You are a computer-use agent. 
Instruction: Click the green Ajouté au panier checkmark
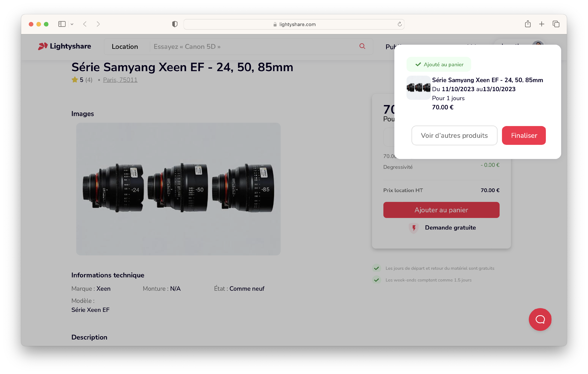418,64
